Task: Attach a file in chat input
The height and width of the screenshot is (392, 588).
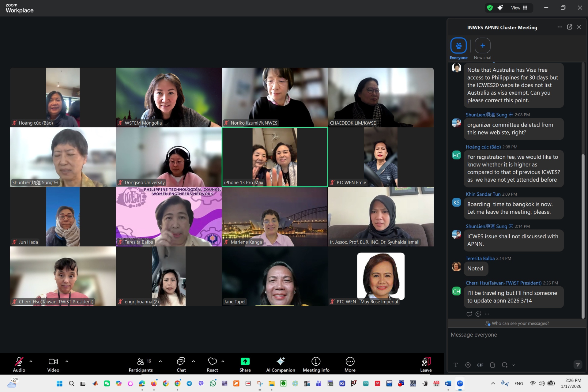Action: coord(492,365)
